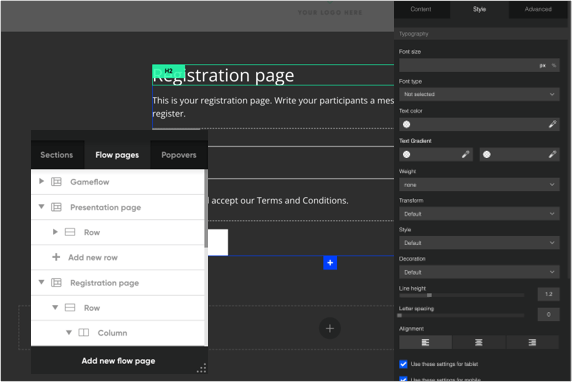Screen dimensions: 572x382
Task: Click the blue plus add-element button
Action: pos(330,263)
